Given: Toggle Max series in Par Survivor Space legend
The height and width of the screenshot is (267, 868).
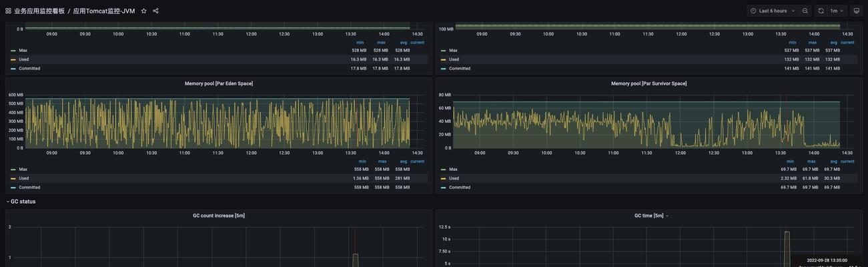Looking at the screenshot, I should (x=454, y=170).
